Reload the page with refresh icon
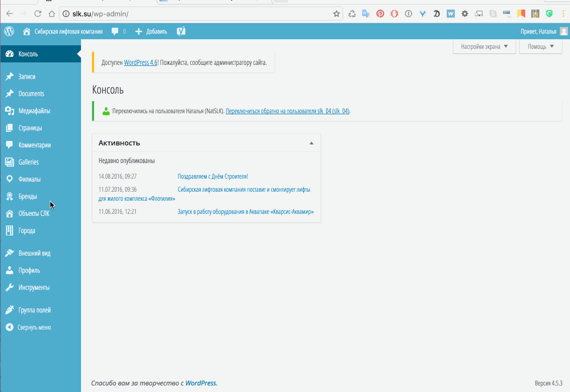The image size is (570, 392). [37, 14]
